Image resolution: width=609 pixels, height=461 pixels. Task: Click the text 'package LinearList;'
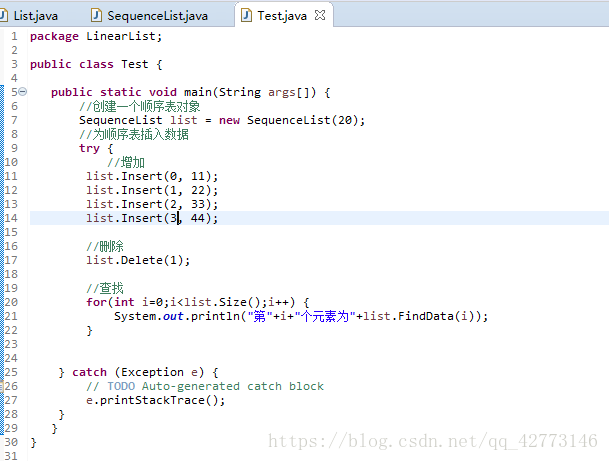[96, 36]
